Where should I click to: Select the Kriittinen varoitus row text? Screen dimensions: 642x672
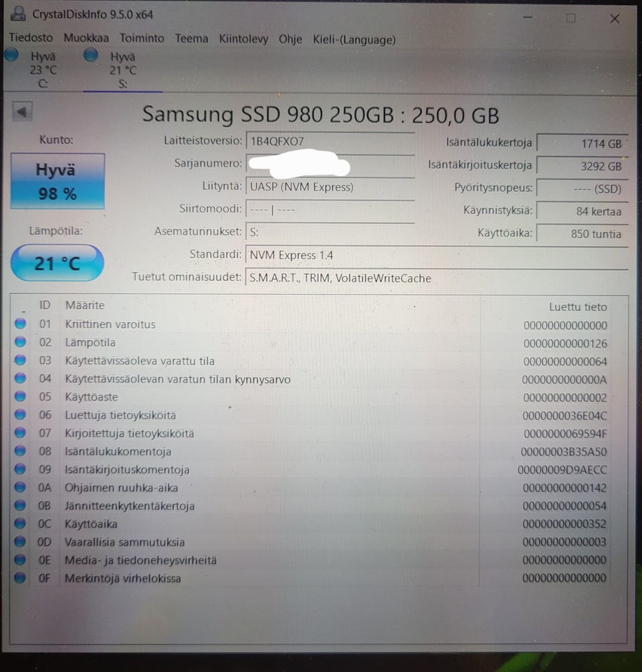110,324
